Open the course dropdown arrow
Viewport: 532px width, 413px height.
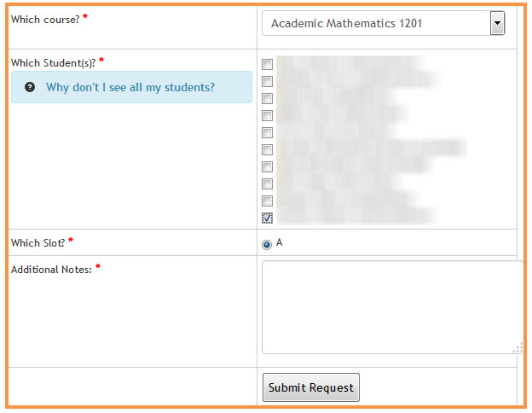point(497,23)
